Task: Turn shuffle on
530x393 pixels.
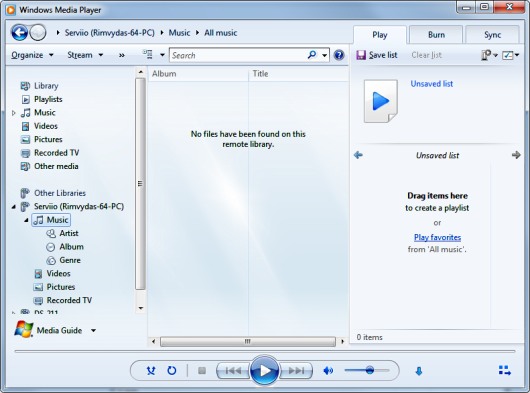Action: coord(151,371)
